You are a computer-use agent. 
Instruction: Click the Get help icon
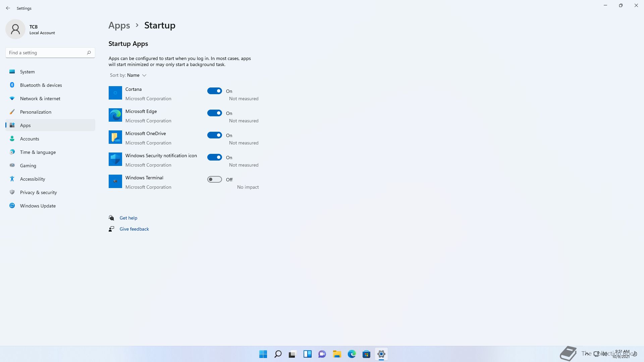click(x=111, y=218)
